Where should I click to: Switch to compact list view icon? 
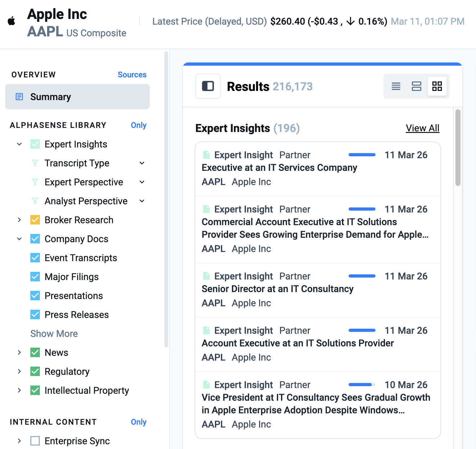(396, 86)
